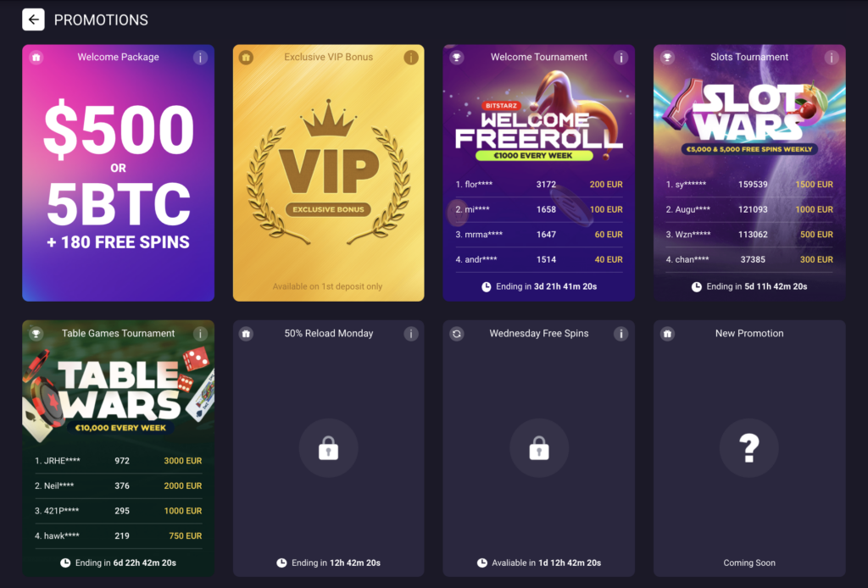868x588 pixels.
Task: Select the gold VIP Exclusive Bonus banner
Action: click(329, 172)
